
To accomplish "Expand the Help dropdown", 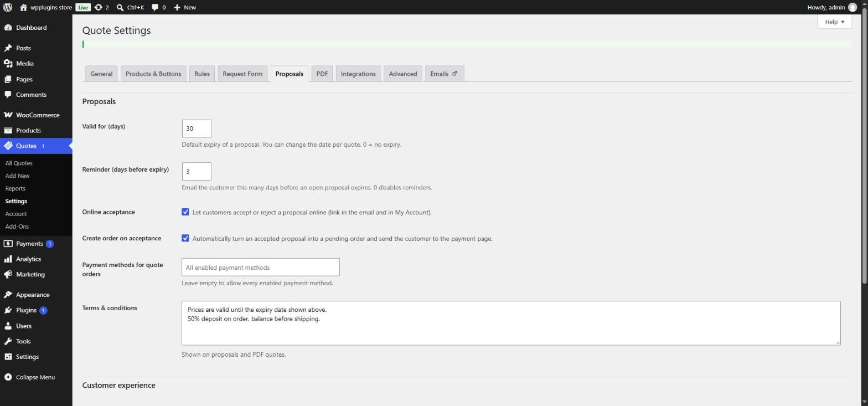I will (834, 22).
